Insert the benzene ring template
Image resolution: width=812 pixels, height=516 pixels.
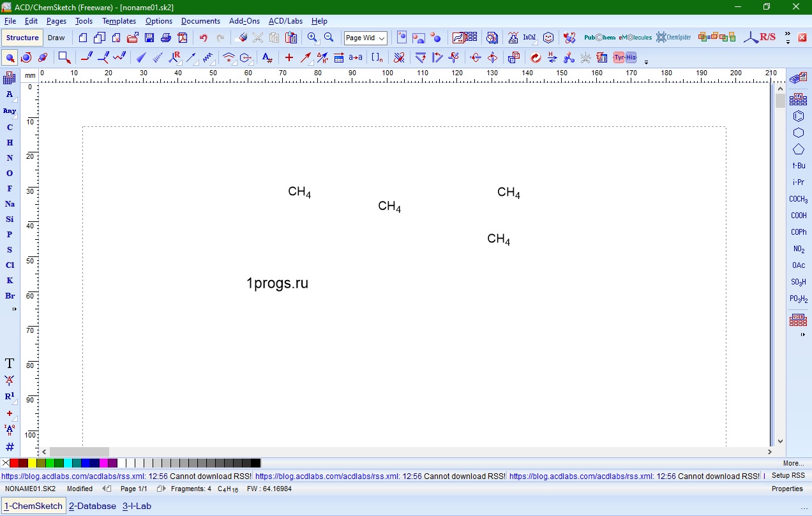point(799,116)
